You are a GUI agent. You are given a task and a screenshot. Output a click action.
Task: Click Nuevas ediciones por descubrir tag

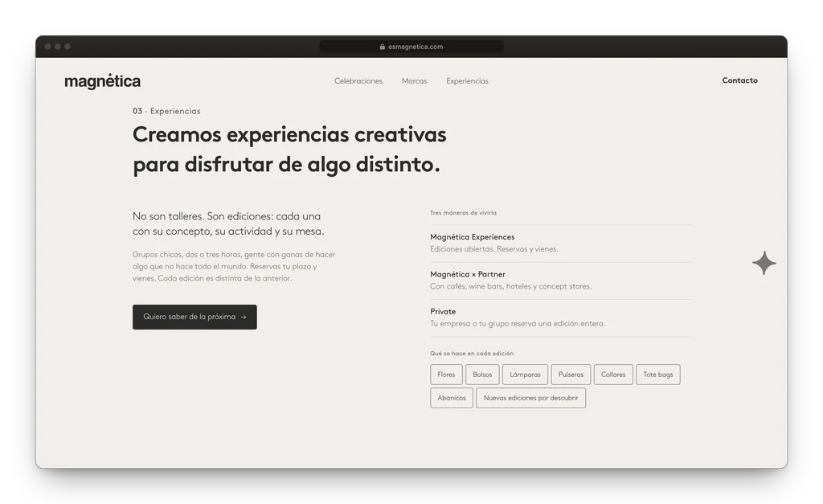point(530,398)
